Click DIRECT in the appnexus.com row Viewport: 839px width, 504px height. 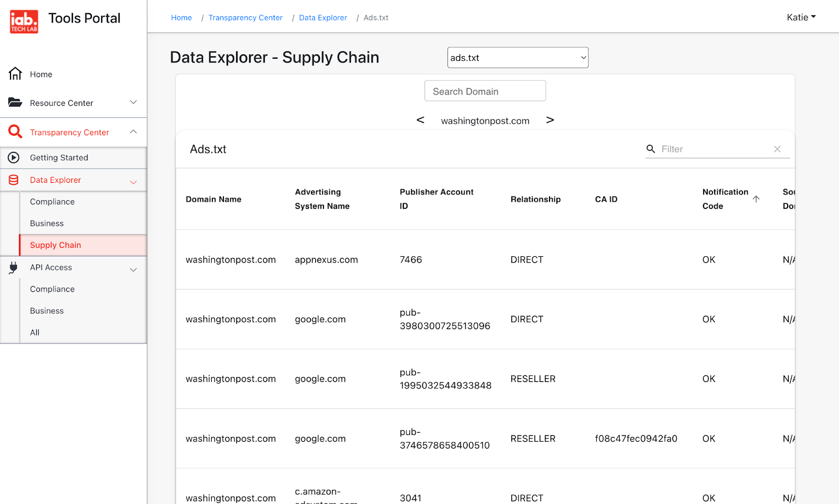click(x=527, y=260)
